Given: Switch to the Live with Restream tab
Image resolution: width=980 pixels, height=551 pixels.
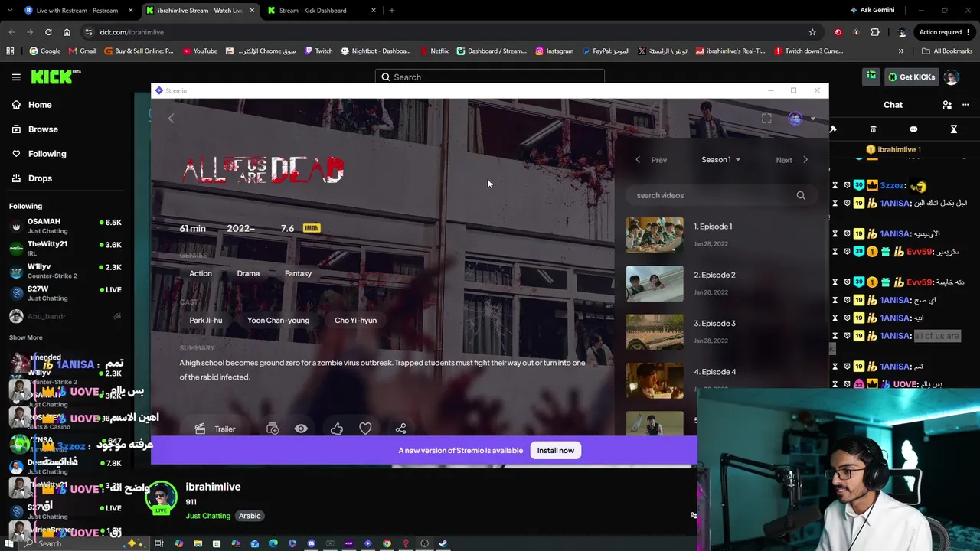Looking at the screenshot, I should (x=77, y=11).
